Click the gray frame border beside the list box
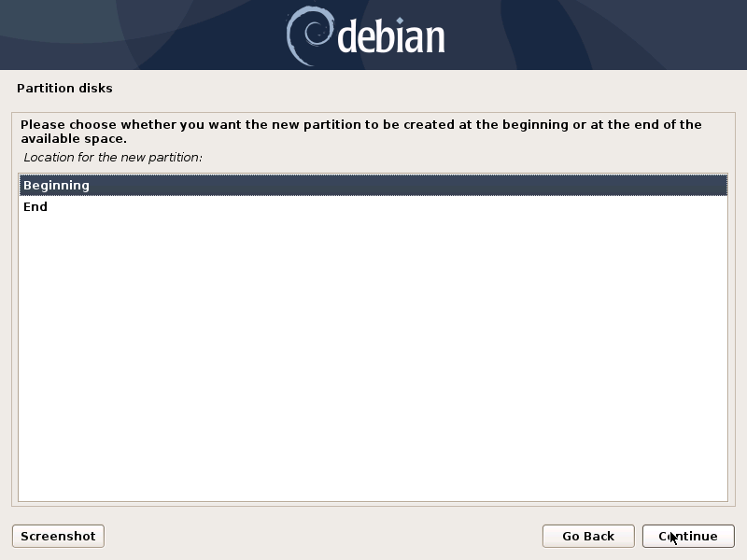747x560 pixels. [15, 333]
